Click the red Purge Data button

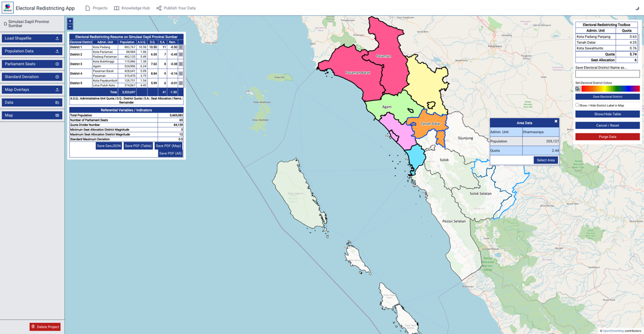point(607,137)
